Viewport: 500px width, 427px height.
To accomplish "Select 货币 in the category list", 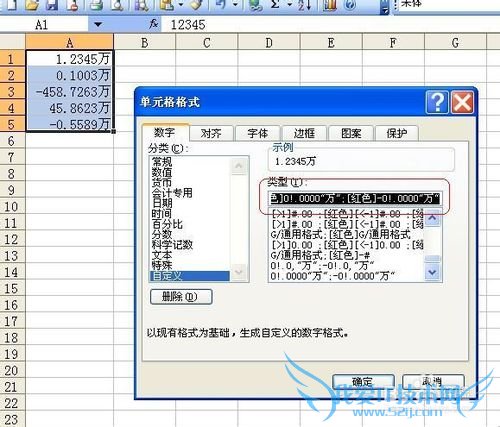I will click(x=162, y=183).
